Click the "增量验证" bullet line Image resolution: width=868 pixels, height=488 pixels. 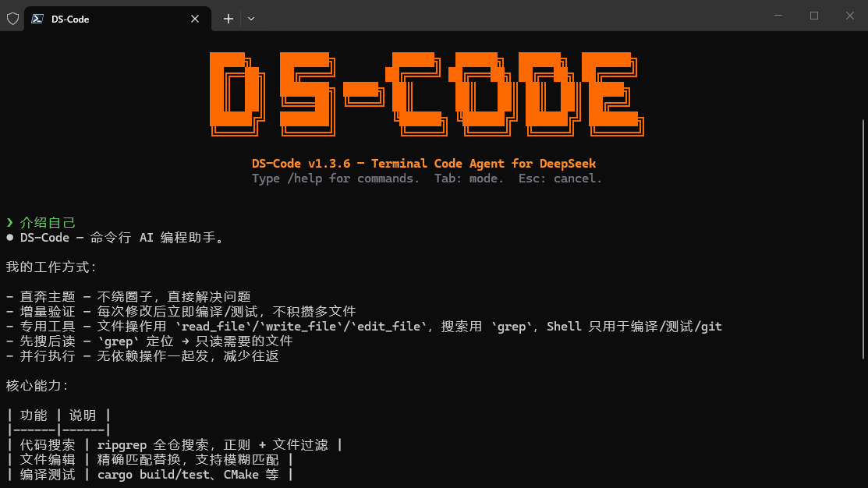(x=181, y=312)
